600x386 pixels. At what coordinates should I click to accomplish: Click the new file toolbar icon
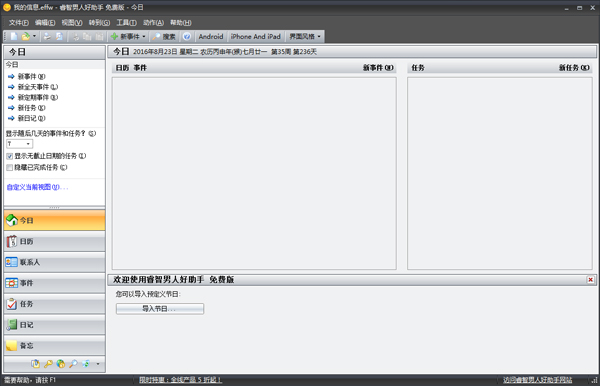pos(14,36)
